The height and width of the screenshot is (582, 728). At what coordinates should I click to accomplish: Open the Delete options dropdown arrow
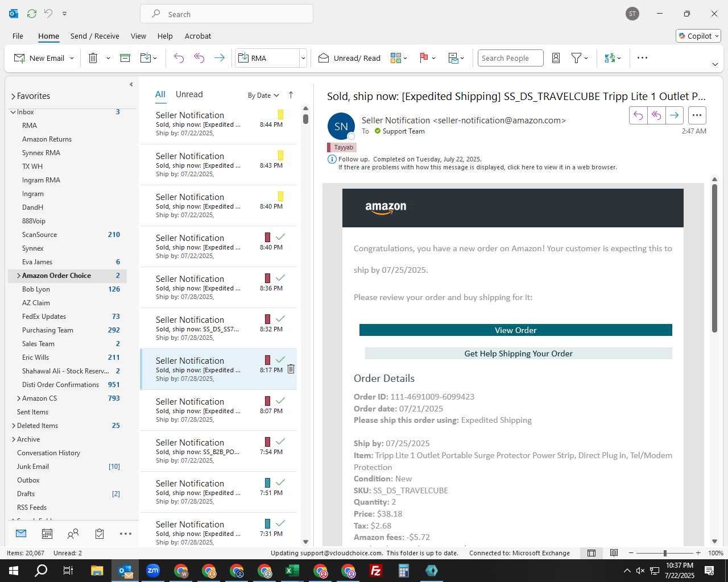tap(108, 58)
